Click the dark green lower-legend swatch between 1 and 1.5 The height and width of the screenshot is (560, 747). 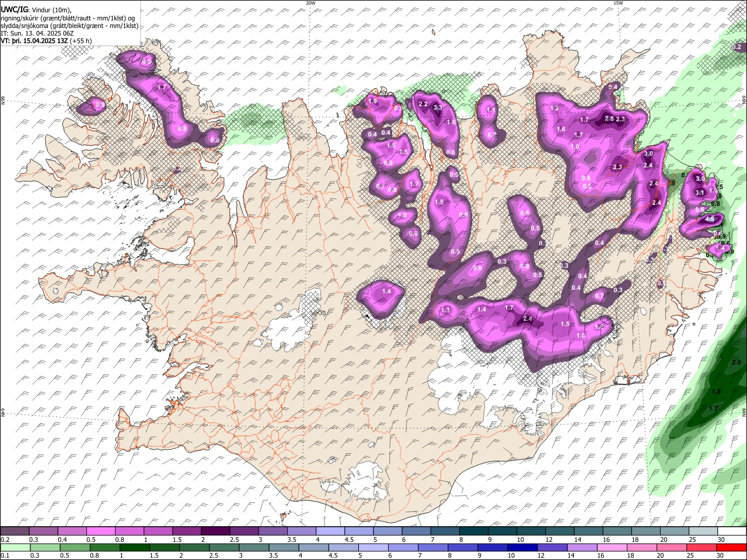[x=134, y=547]
